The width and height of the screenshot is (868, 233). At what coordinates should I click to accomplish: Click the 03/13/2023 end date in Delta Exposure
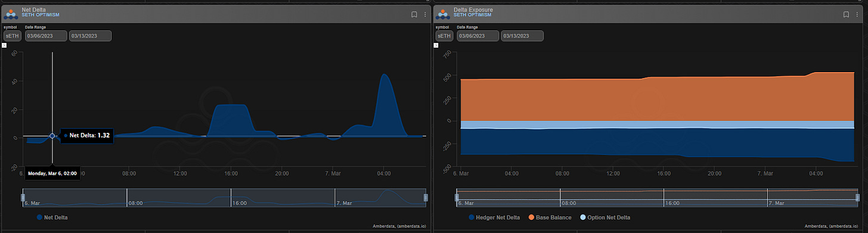tap(522, 36)
